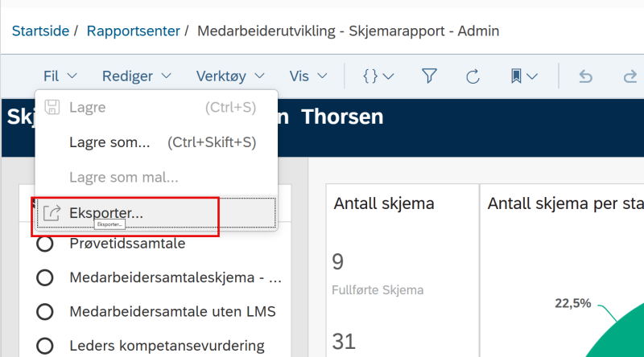Click the page title Medarbeiderutvikling - Skjemarapport - Admin
The height and width of the screenshot is (357, 644).
tap(349, 31)
